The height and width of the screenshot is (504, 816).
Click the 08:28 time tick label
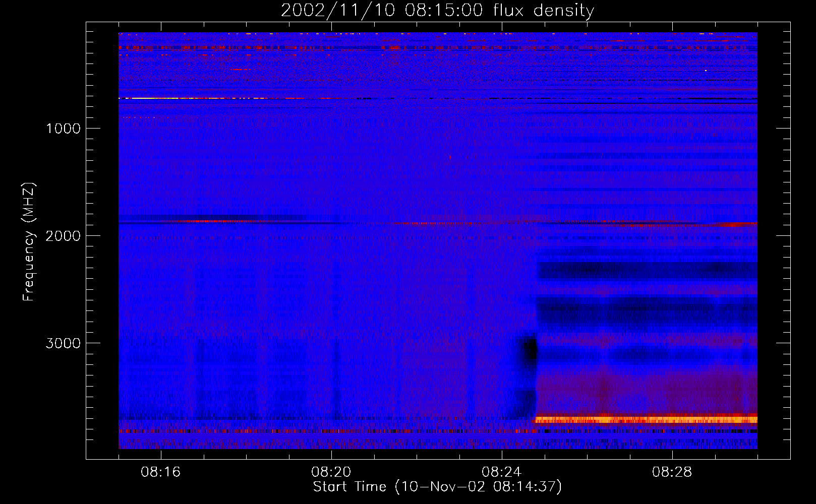point(672,472)
